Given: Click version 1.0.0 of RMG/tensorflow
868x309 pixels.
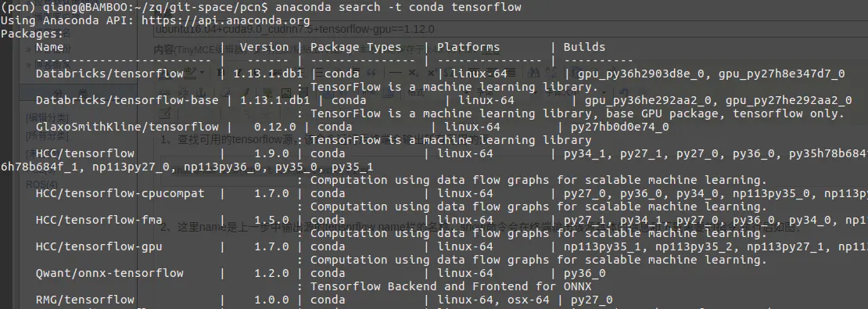Looking at the screenshot, I should point(271,300).
